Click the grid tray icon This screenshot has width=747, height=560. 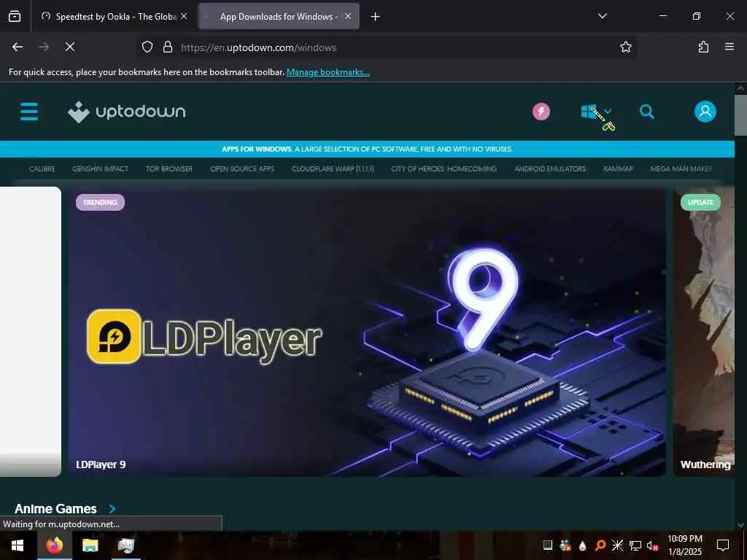547,545
